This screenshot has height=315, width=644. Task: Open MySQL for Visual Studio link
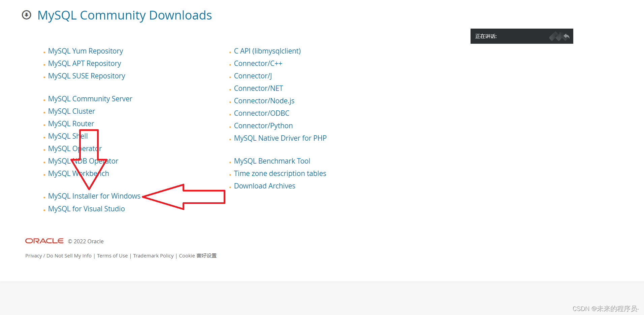[x=87, y=209]
